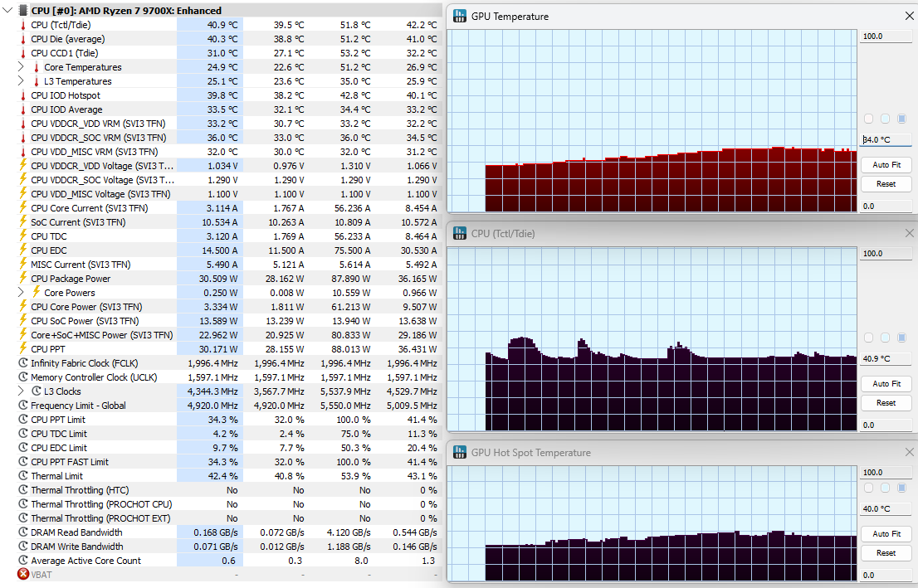Viewport: 918px width, 588px height.
Task: Click the thermometer icon beside Core Temperatures
Action: point(37,66)
